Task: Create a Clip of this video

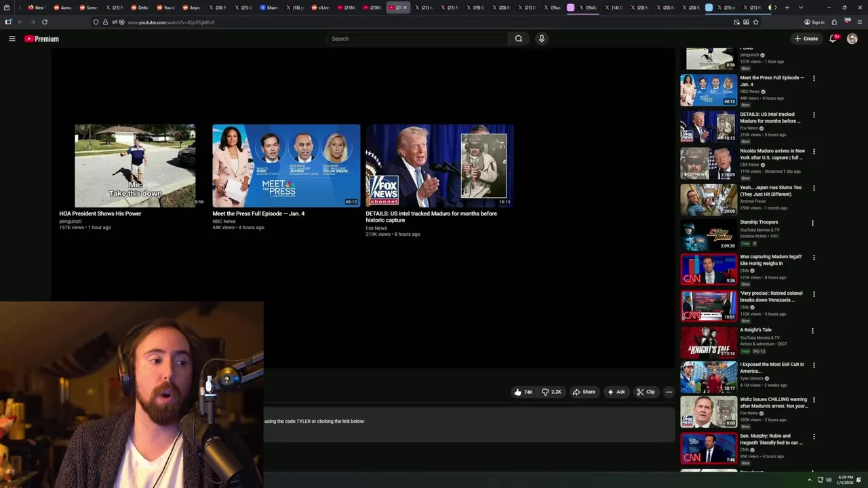Action: (x=646, y=392)
